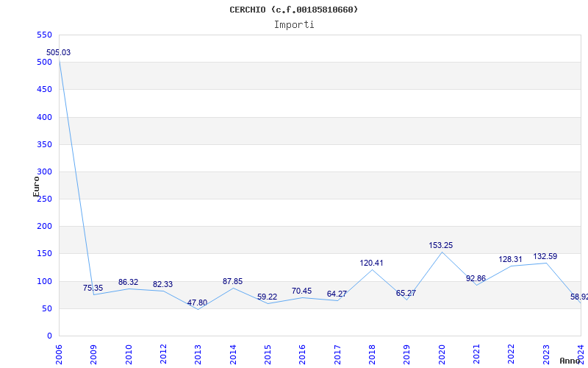Click year 2017 on x-axis
588x368 pixels.
(337, 354)
